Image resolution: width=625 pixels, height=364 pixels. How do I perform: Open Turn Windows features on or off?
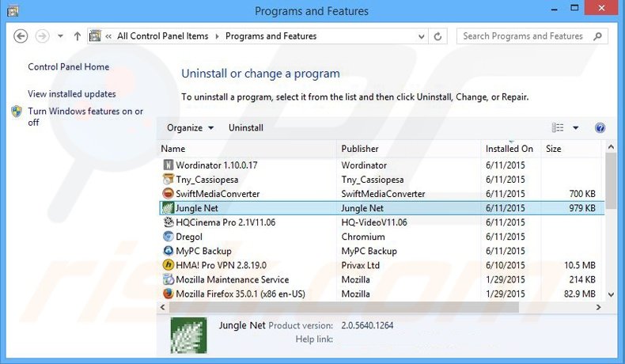[x=85, y=117]
